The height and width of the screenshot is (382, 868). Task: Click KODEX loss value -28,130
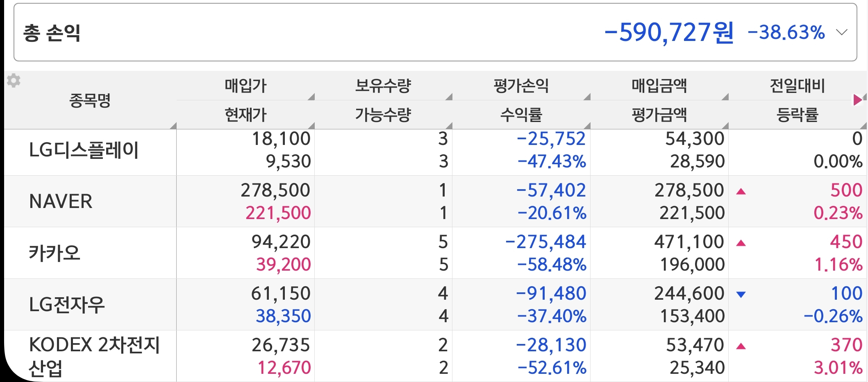pyautogui.click(x=551, y=345)
